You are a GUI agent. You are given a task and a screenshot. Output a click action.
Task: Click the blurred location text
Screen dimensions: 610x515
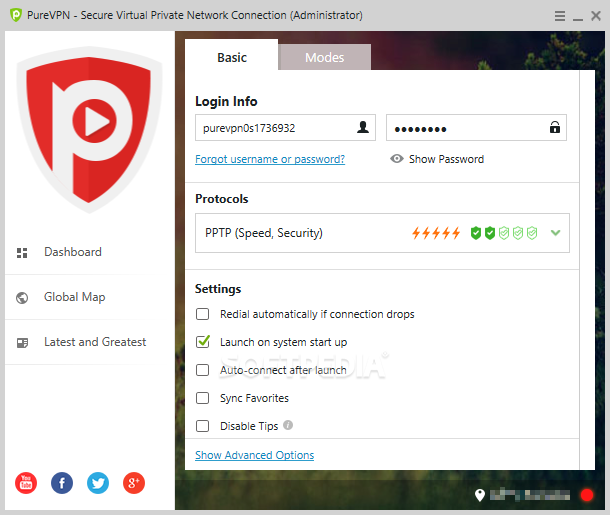point(530,495)
